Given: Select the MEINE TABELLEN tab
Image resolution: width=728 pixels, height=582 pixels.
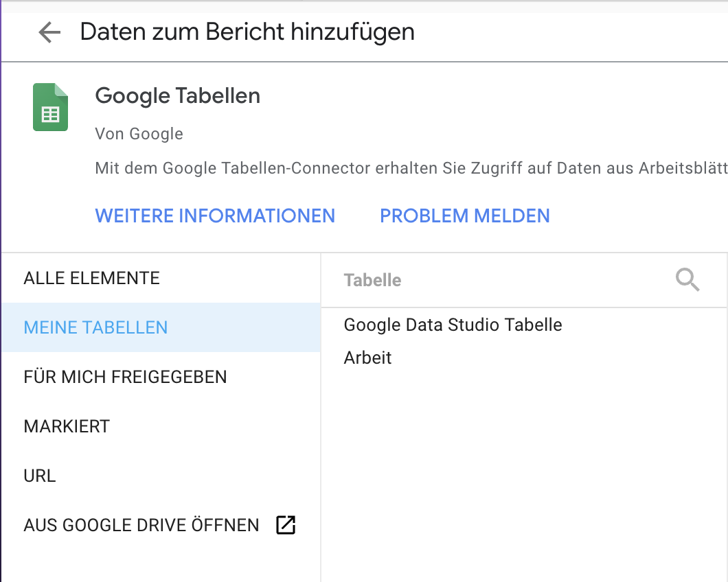Looking at the screenshot, I should tap(96, 327).
